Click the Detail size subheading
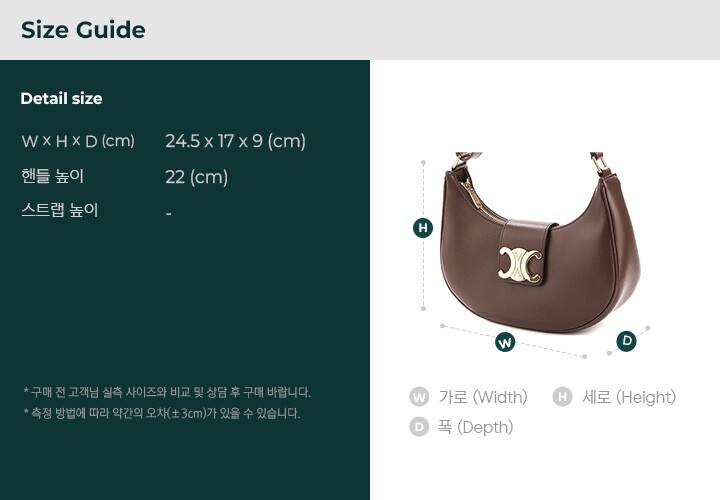Screen dimensions: 720x500 [x=61, y=98]
